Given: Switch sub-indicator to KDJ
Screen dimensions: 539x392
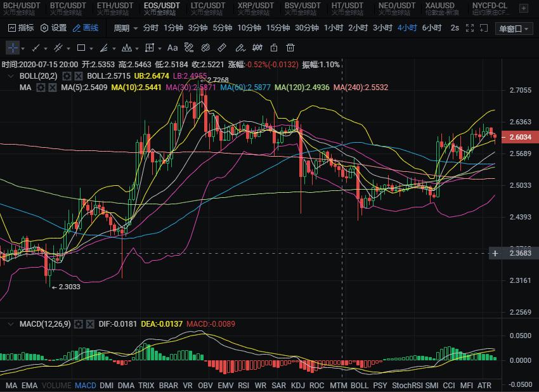Looking at the screenshot, I should click(297, 386).
